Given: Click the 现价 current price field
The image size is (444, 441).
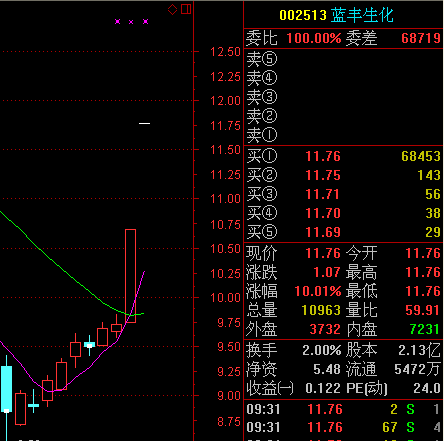Looking at the screenshot, I should tap(293, 253).
